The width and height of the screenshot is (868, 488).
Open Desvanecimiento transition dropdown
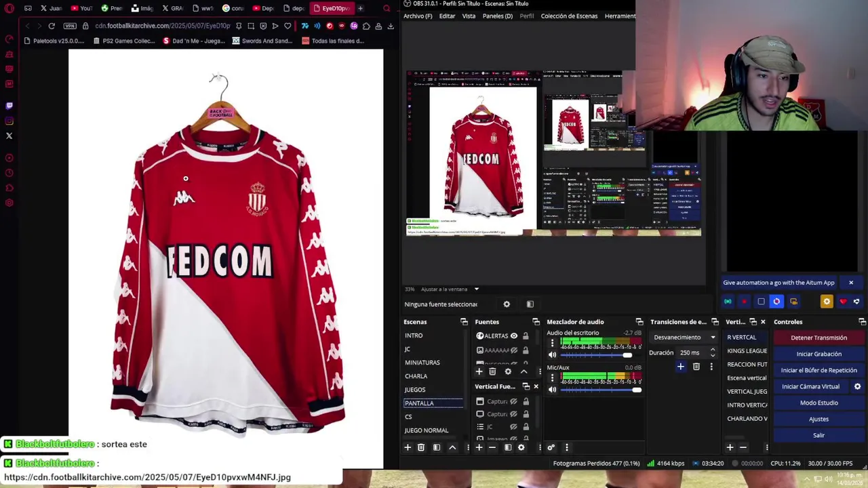point(683,337)
